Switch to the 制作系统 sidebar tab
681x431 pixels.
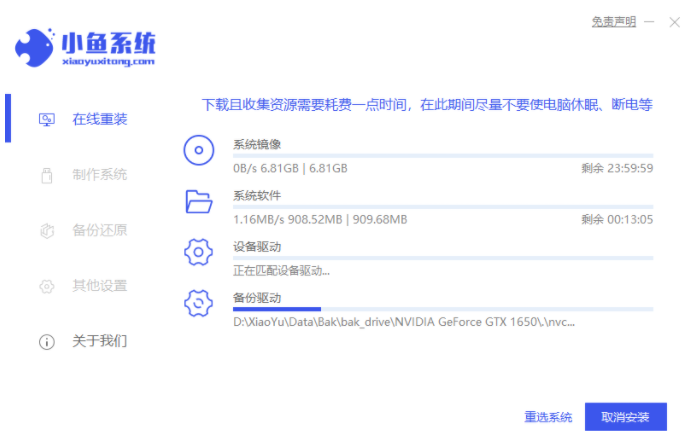99,175
